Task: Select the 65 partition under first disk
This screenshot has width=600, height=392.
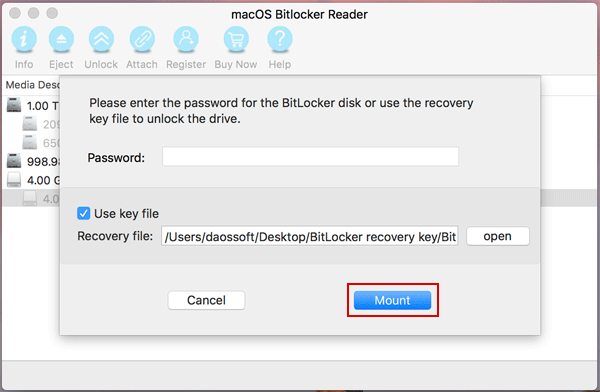Action: pyautogui.click(x=41, y=143)
